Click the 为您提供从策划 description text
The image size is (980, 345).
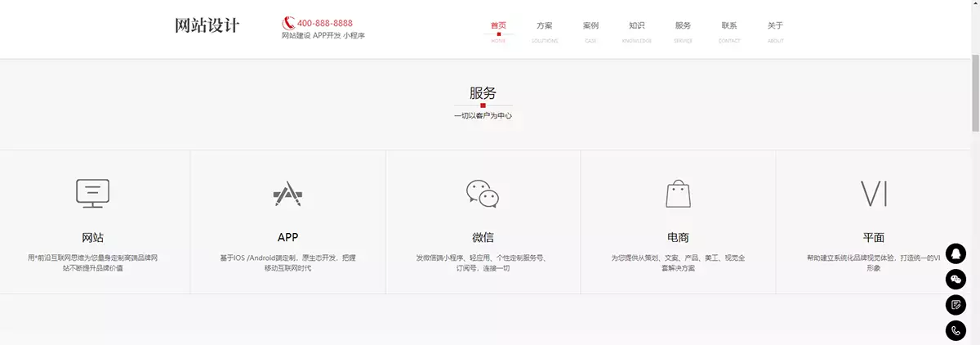[678, 262]
